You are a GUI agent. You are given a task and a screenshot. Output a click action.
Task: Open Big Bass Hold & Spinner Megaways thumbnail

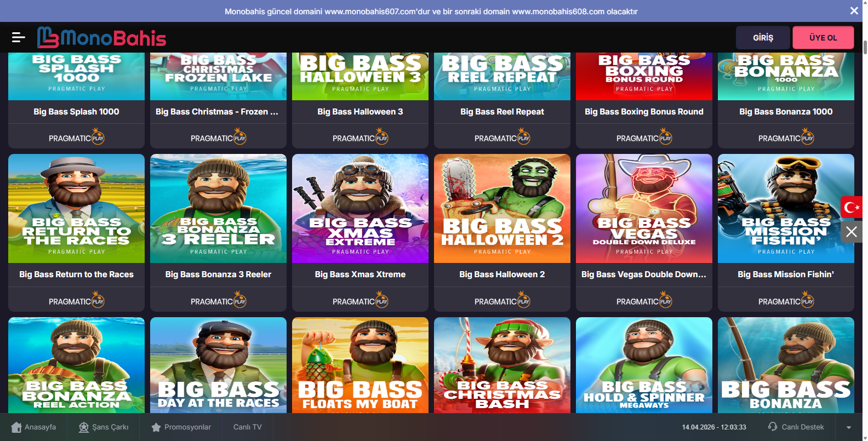[644, 365]
